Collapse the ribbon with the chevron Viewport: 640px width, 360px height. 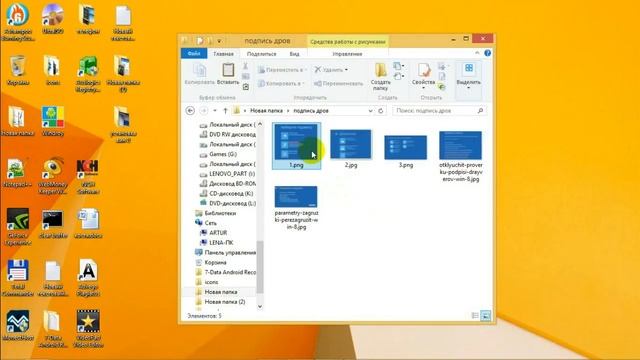pyautogui.click(x=477, y=53)
